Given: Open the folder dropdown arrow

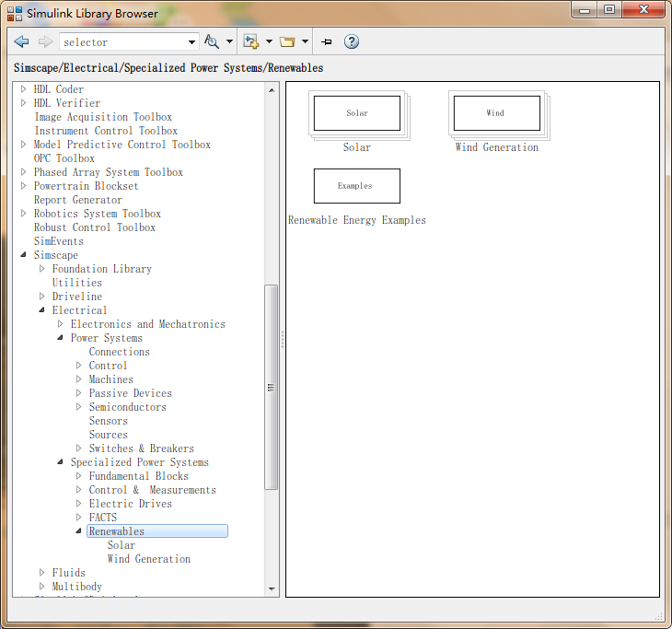Looking at the screenshot, I should (x=305, y=41).
